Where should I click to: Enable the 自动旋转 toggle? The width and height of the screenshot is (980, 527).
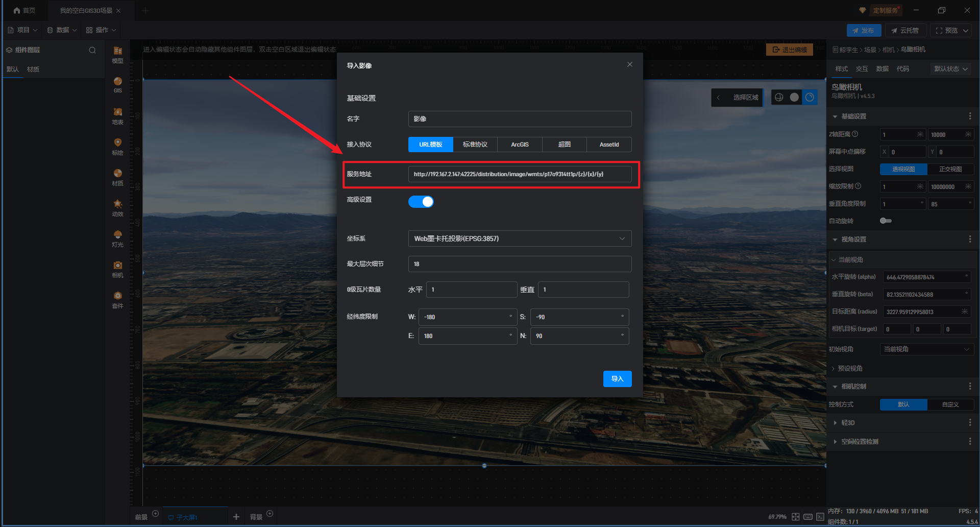886,221
